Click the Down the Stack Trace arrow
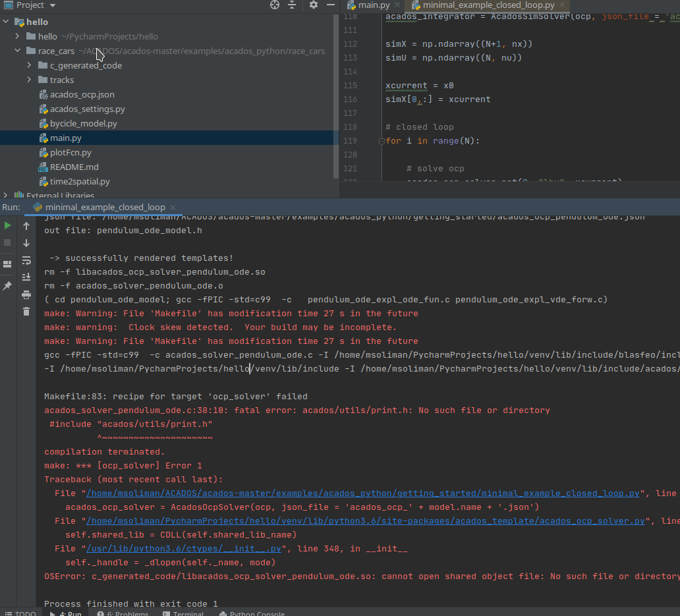 click(x=26, y=242)
